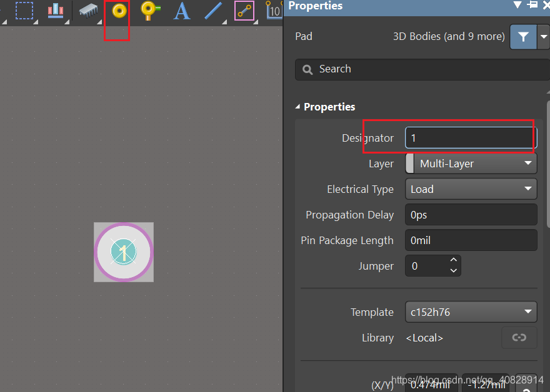Edit the Designator field

[471, 138]
